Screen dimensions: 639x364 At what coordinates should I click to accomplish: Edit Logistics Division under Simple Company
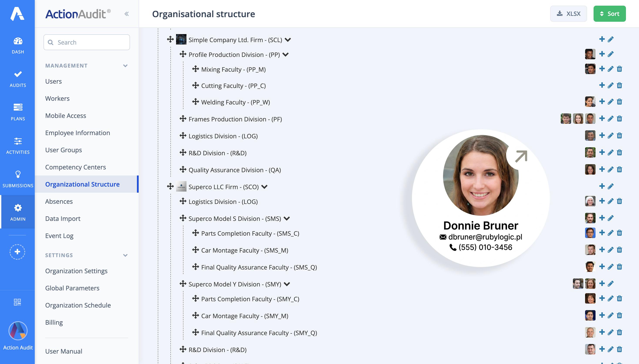tap(611, 136)
